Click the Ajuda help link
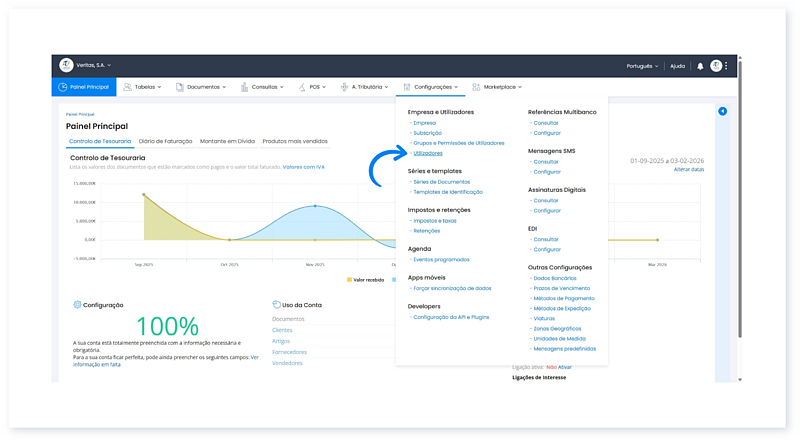800x442 pixels. pyautogui.click(x=677, y=66)
